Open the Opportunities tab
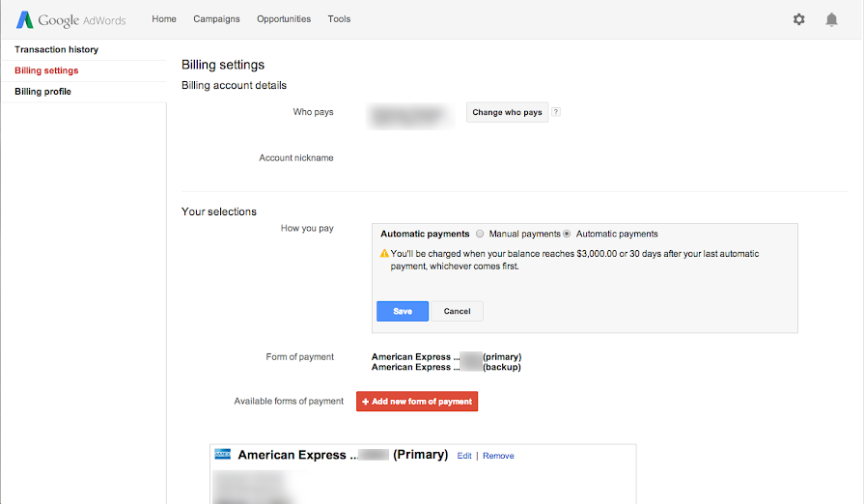Image resolution: width=864 pixels, height=504 pixels. click(x=284, y=19)
